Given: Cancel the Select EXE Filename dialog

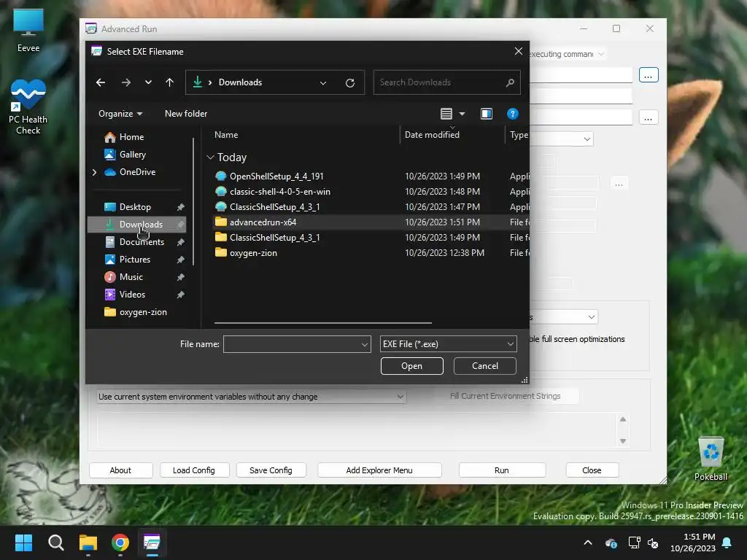Looking at the screenshot, I should click(485, 366).
